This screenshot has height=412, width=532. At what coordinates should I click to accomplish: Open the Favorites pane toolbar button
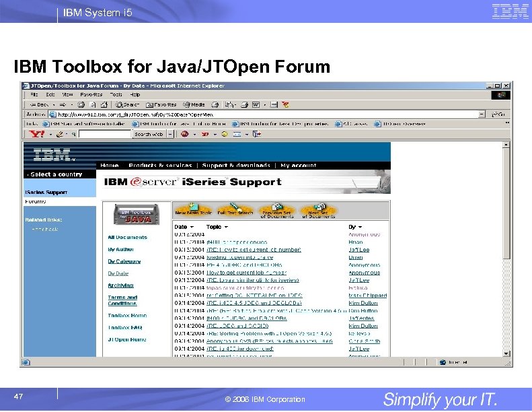coord(161,104)
